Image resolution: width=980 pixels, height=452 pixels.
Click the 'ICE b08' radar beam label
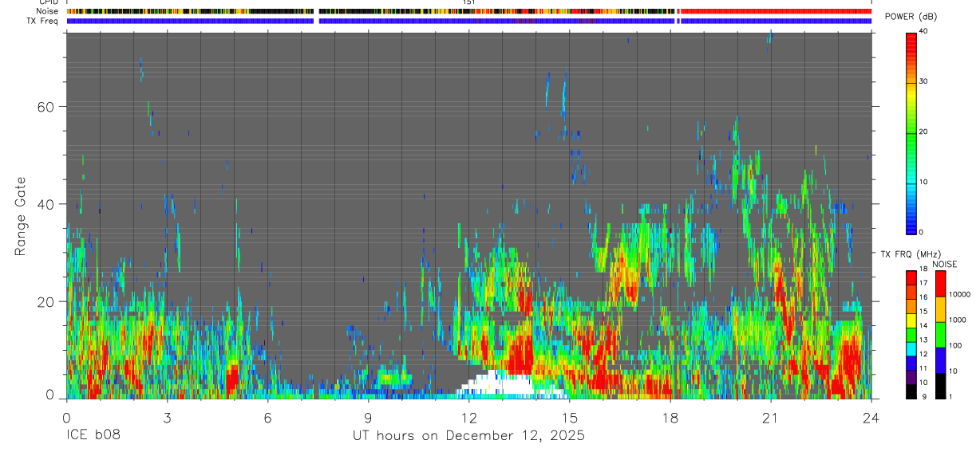coord(93,436)
